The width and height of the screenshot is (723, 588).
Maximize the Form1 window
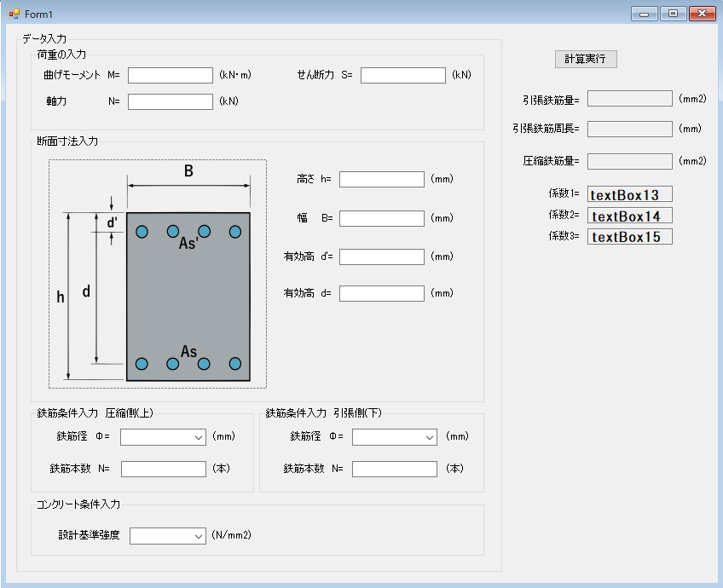674,14
